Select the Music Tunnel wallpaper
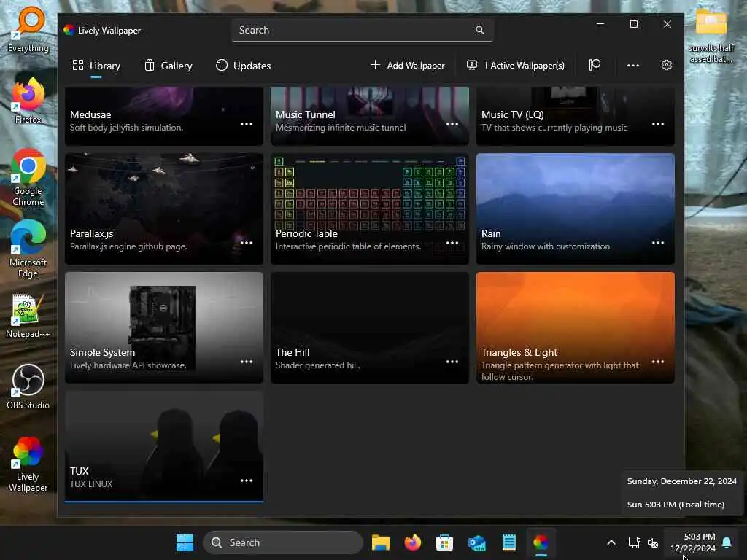The width and height of the screenshot is (747, 560). pyautogui.click(x=370, y=116)
